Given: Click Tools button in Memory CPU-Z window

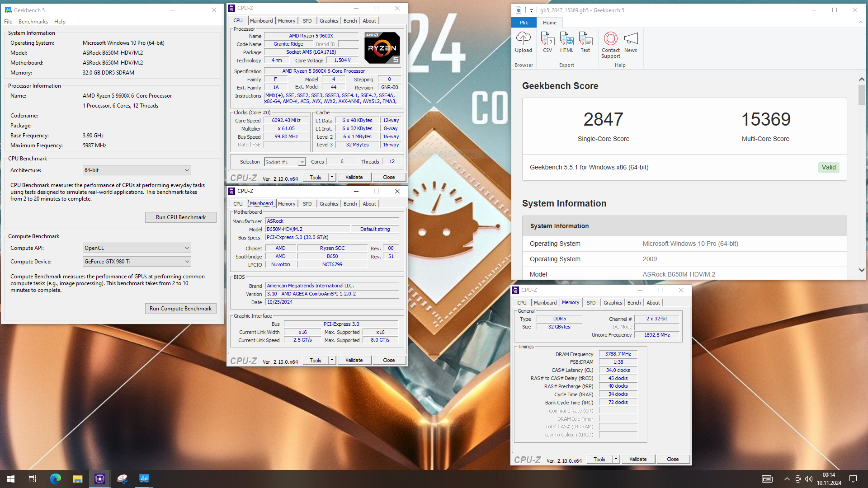Looking at the screenshot, I should coord(599,459).
